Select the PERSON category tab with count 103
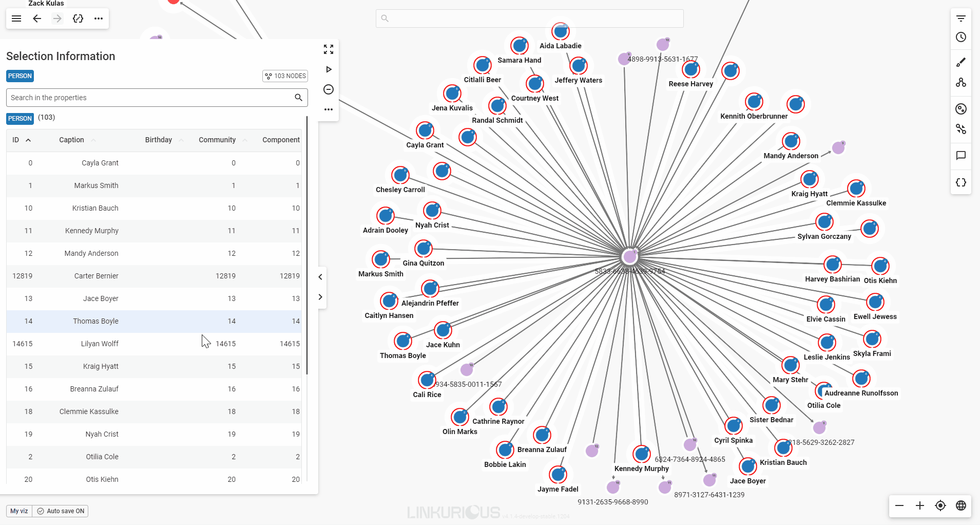The width and height of the screenshot is (980, 525). point(20,118)
